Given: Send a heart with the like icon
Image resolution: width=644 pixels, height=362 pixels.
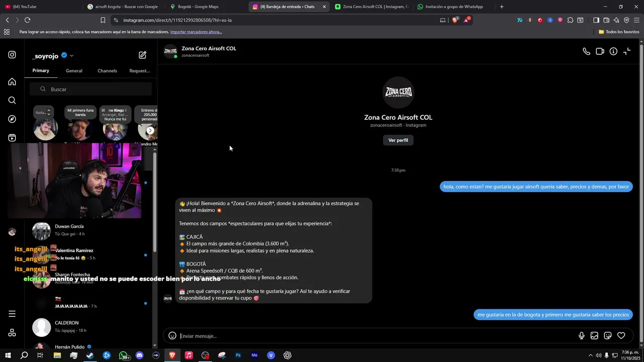Looking at the screenshot, I should [621, 336].
